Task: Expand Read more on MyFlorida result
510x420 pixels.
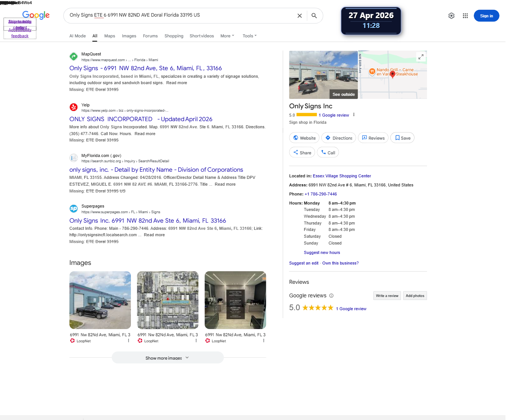Action: [x=225, y=185]
